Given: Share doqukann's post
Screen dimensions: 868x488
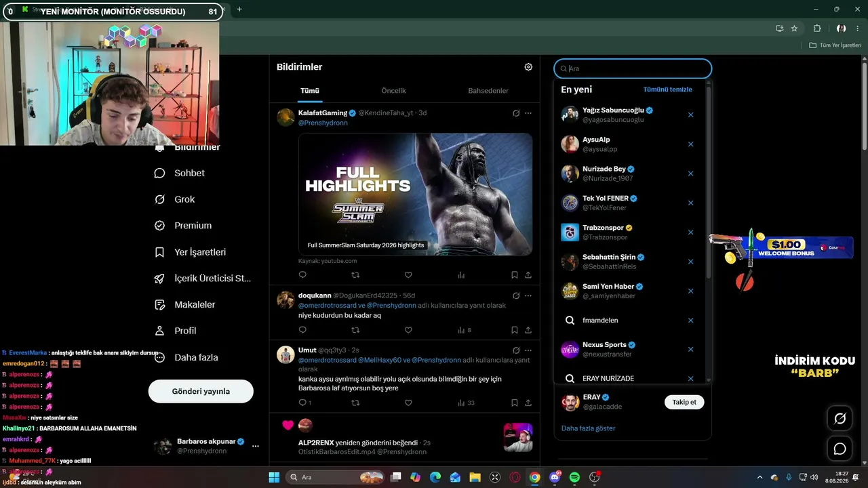Looking at the screenshot, I should click(528, 330).
